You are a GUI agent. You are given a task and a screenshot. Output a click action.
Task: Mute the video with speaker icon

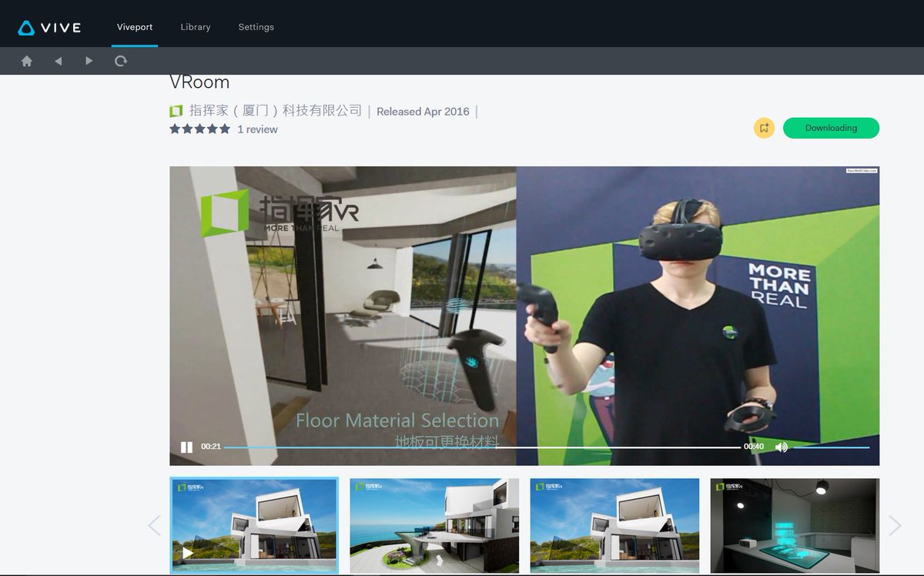point(781,447)
